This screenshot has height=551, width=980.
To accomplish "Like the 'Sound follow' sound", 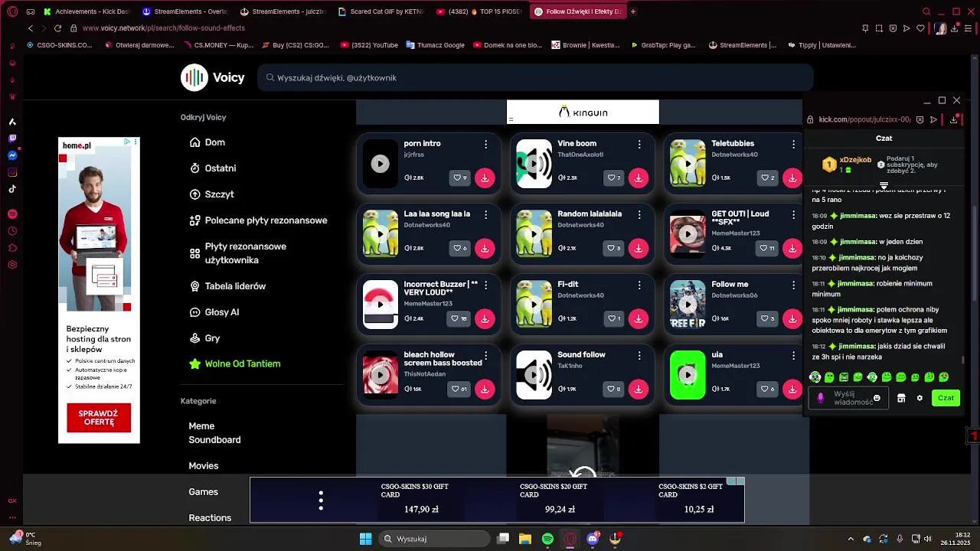I will click(614, 389).
